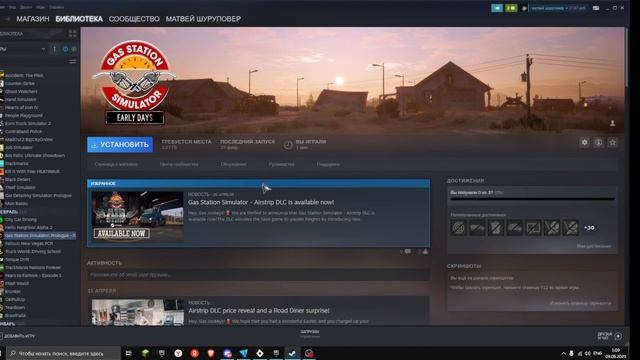Image resolution: width=640 pixels, height=360 pixels.
Task: Select Hearts of Iron IV game
Action: coord(22,107)
